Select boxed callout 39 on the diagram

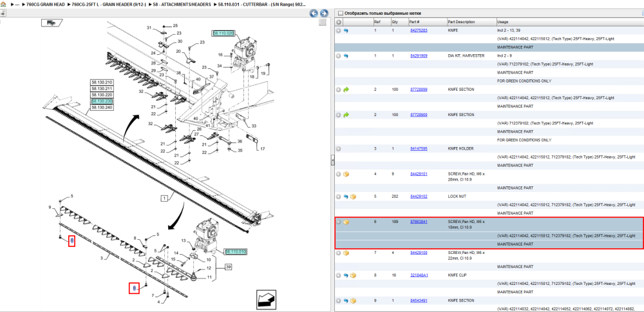tap(228, 268)
